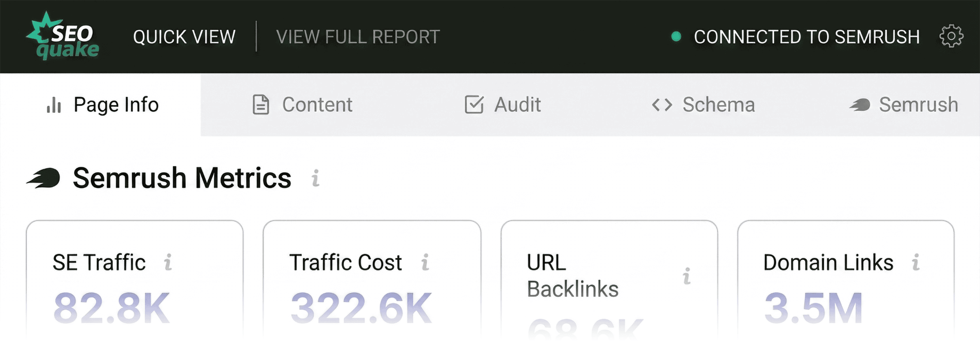The width and height of the screenshot is (980, 343).
Task: Click the Content document icon
Action: pos(261,105)
